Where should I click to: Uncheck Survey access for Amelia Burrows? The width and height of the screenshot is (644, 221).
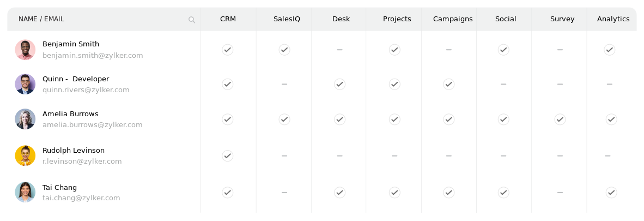tap(560, 119)
